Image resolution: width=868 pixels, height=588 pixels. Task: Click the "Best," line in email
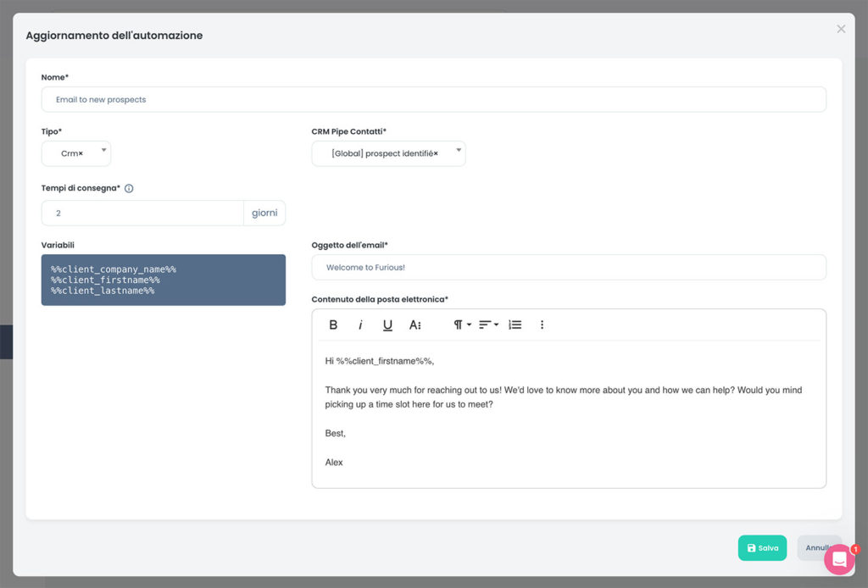[x=335, y=433]
